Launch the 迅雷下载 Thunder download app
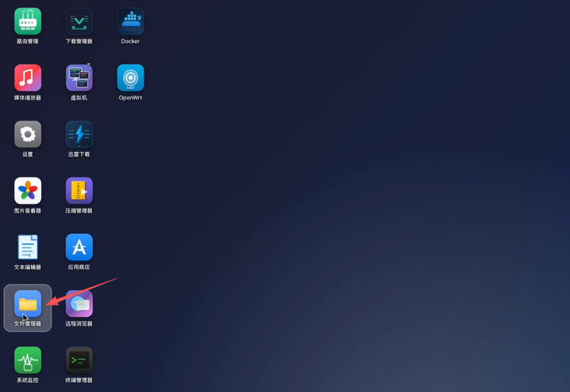 click(79, 135)
